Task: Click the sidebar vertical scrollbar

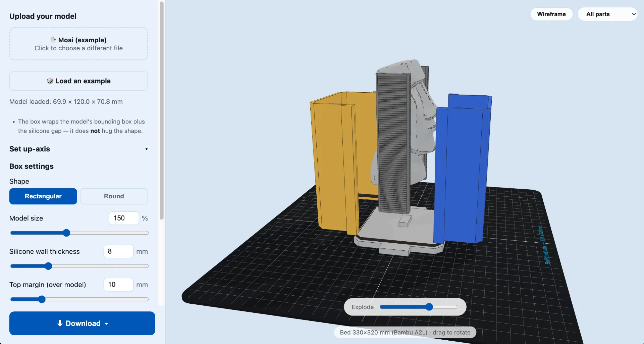Action: (x=161, y=111)
